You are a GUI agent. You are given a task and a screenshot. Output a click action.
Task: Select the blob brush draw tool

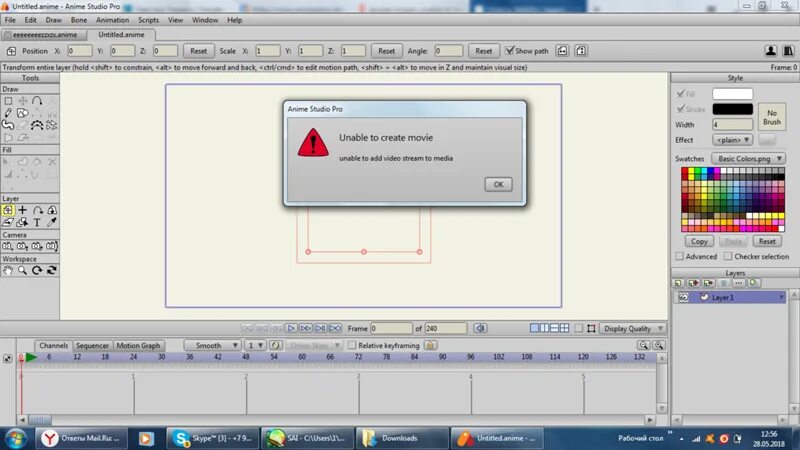(8, 126)
